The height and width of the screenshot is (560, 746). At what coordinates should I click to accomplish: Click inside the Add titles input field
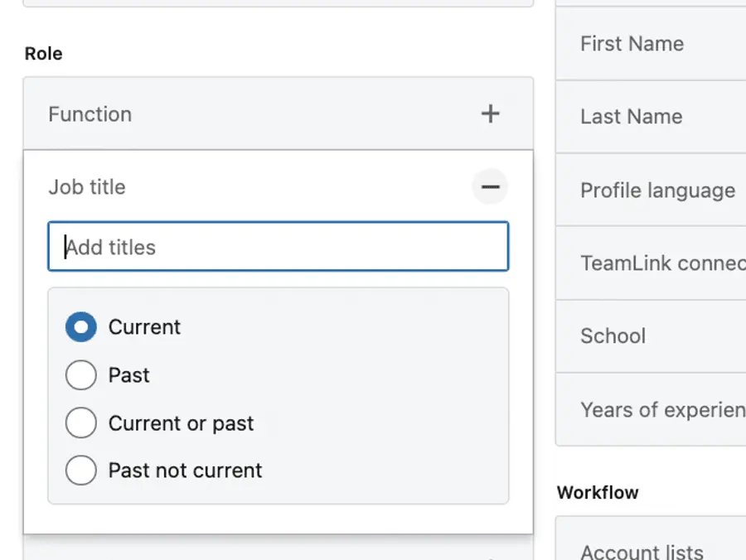(x=278, y=246)
